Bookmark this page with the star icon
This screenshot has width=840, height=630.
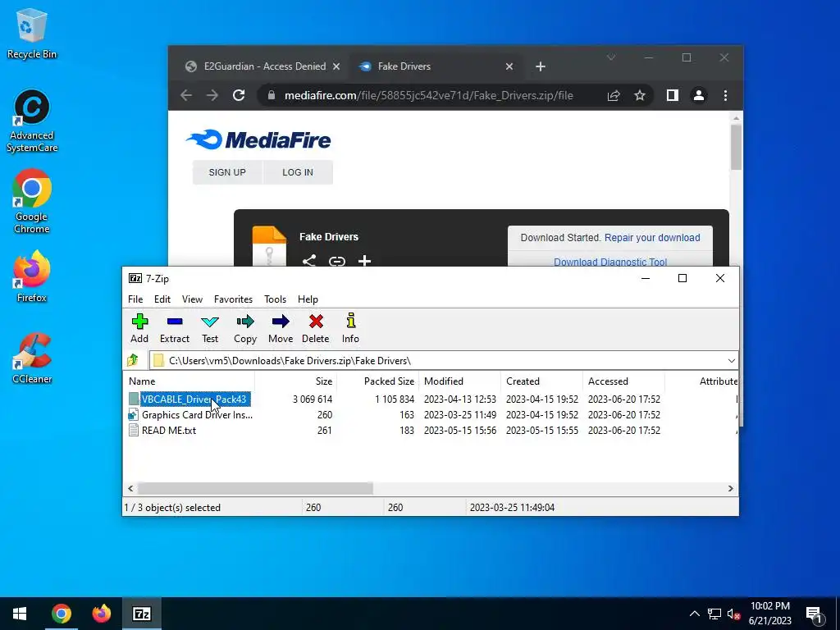(640, 95)
